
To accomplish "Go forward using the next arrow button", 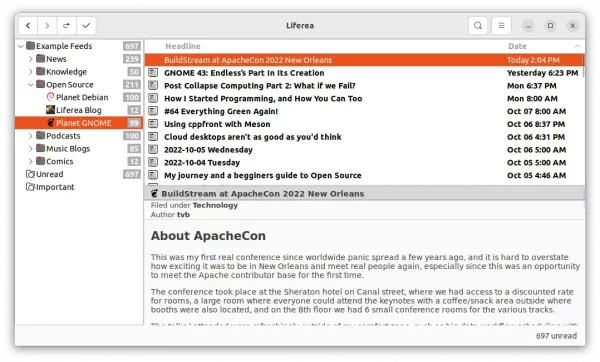I will (47, 26).
